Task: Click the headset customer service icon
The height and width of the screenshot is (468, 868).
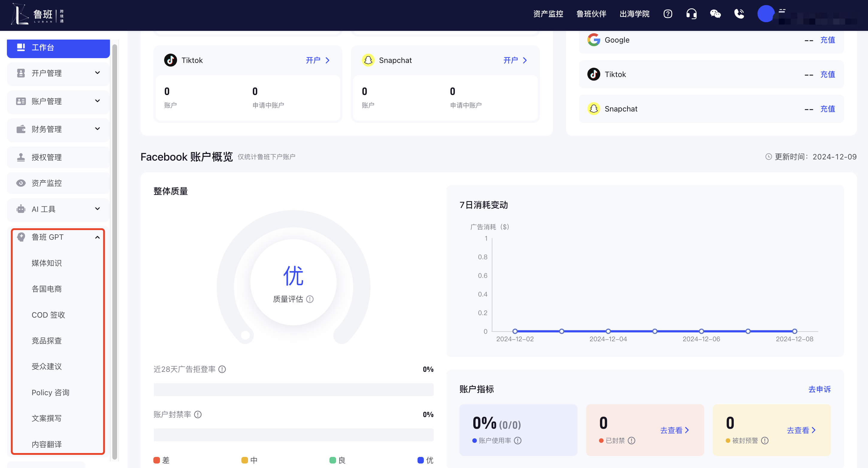Action: pyautogui.click(x=691, y=14)
